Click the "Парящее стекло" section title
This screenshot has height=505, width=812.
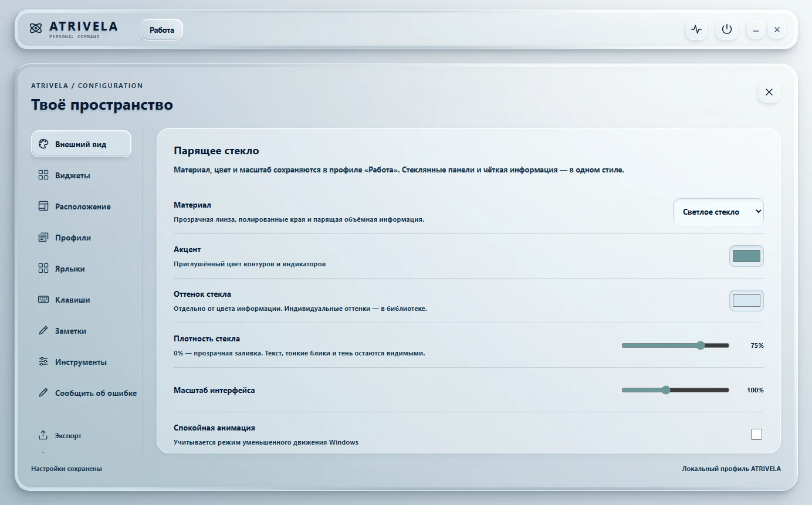coord(216,151)
